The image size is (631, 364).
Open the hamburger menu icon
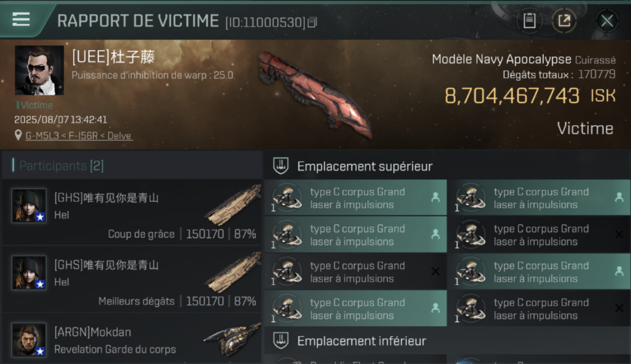click(x=21, y=19)
